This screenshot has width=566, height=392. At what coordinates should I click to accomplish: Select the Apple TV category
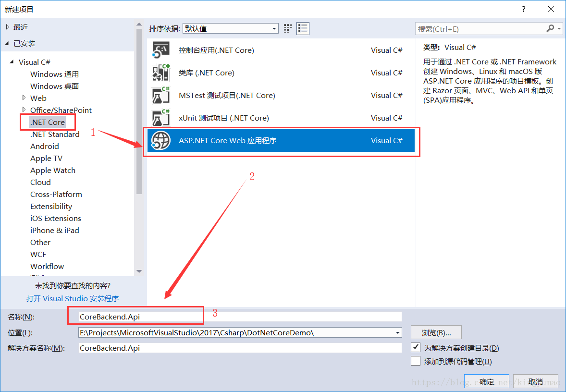pos(46,158)
